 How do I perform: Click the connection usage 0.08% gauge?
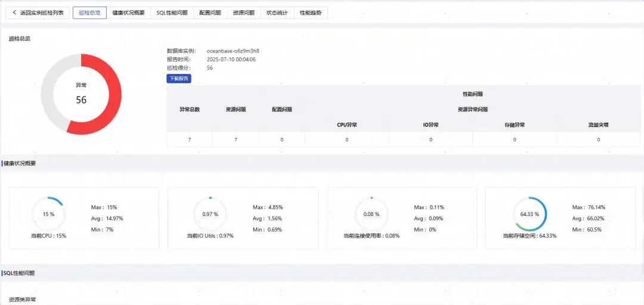point(371,214)
